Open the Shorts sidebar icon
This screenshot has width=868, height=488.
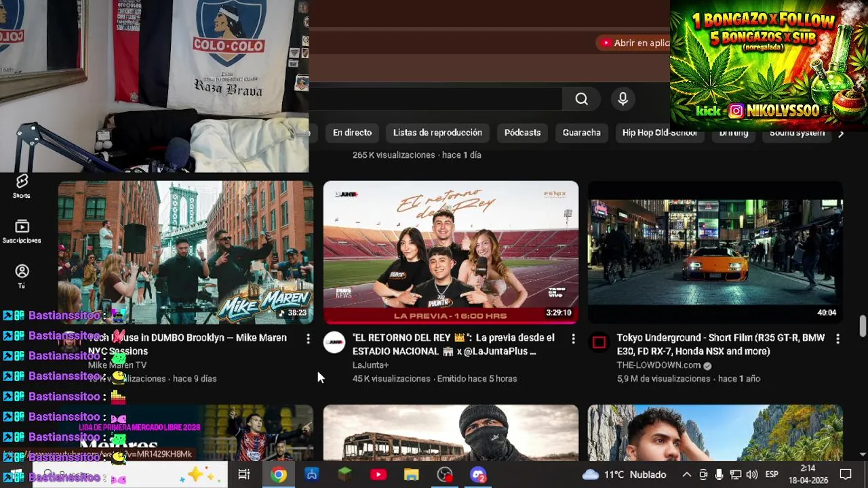tap(22, 186)
